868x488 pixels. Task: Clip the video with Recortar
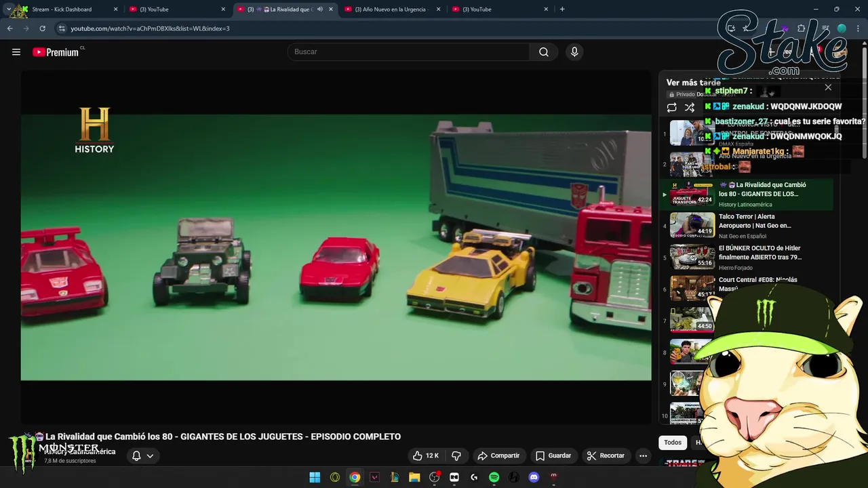tap(606, 455)
